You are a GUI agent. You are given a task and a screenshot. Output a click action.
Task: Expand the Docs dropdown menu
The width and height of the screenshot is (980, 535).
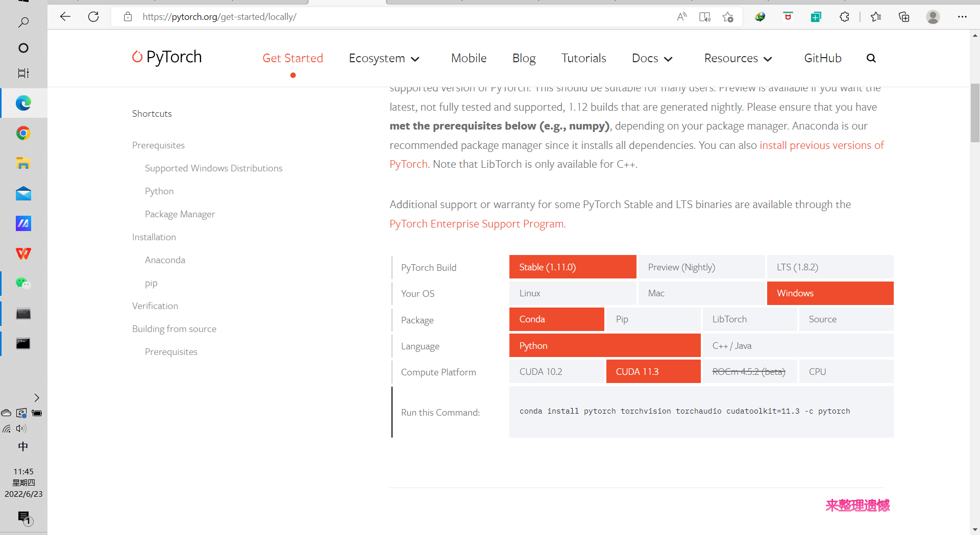(652, 58)
